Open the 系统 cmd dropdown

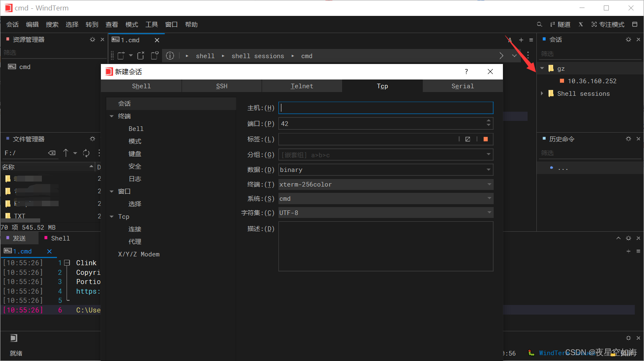[x=489, y=199]
